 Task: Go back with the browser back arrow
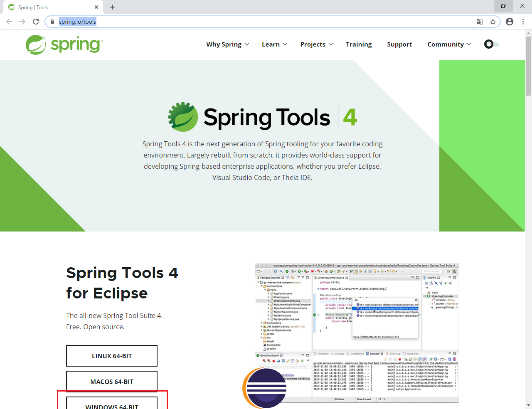[x=9, y=22]
